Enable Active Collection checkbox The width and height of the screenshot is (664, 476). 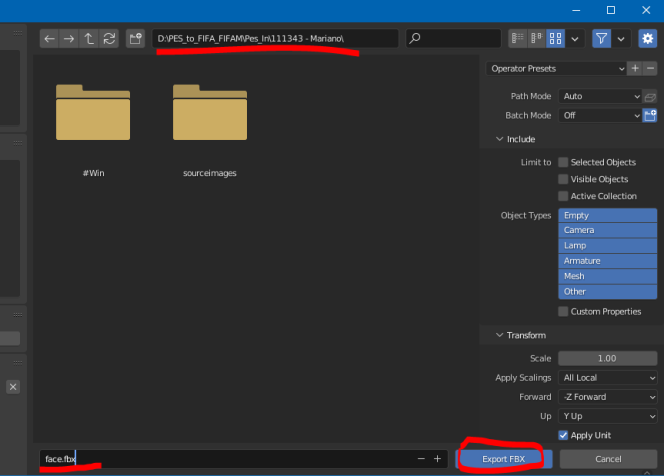563,196
